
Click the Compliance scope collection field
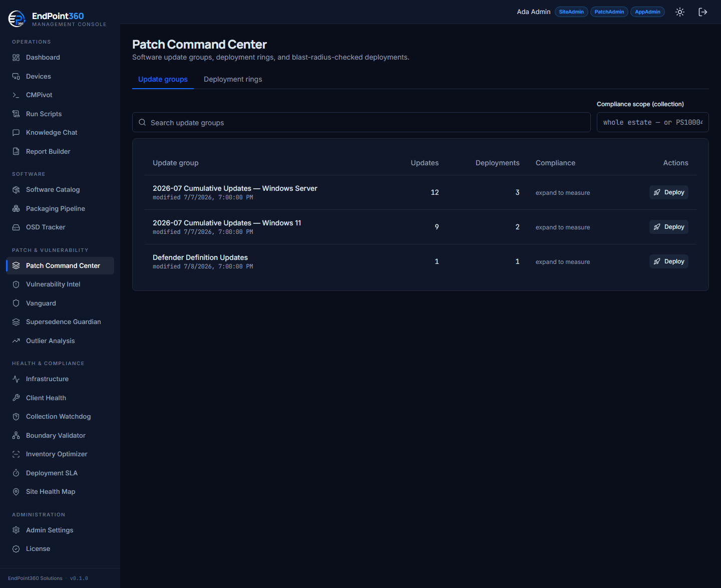653,122
